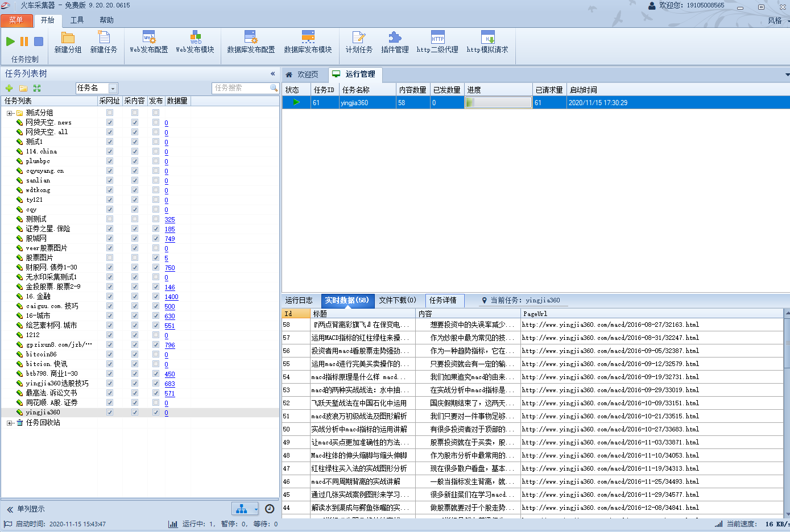Image resolution: width=790 pixels, height=532 pixels.
Task: Open 数据库发布配置 tool
Action: (251, 43)
